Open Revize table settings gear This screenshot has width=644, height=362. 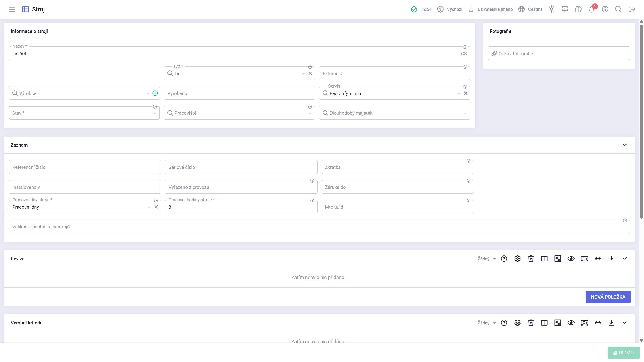tap(517, 259)
